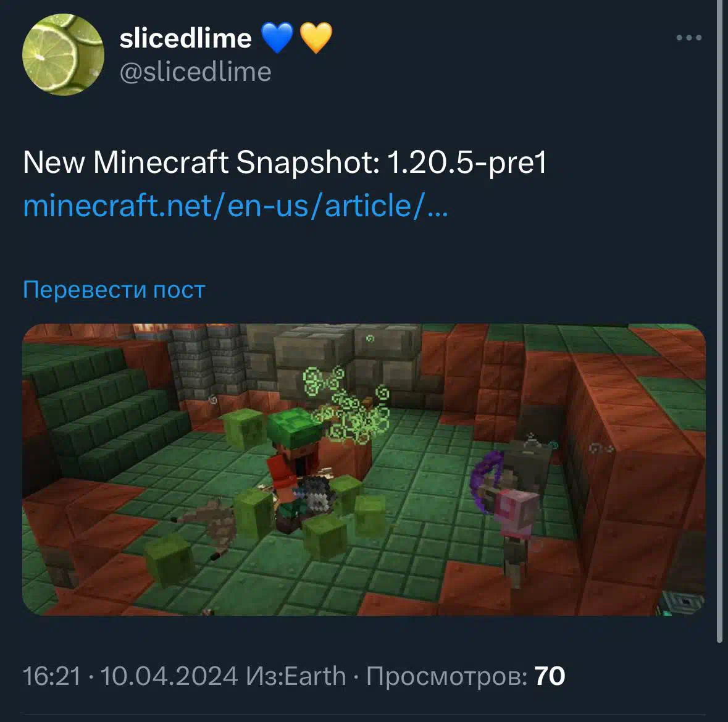Follow the minecraft.net article link
728x722 pixels.
(236, 205)
